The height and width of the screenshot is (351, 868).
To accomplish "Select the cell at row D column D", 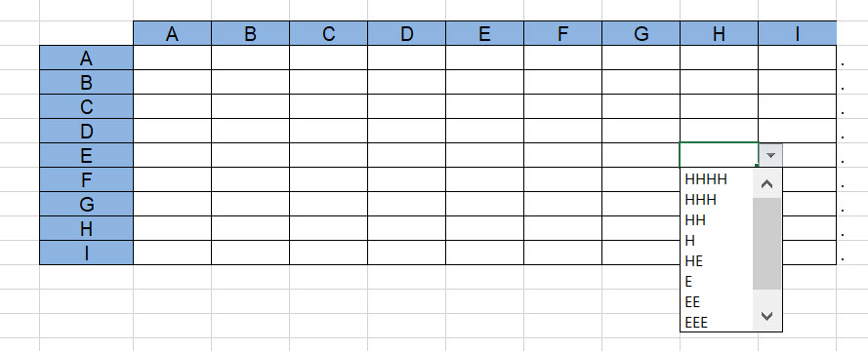I will (406, 131).
